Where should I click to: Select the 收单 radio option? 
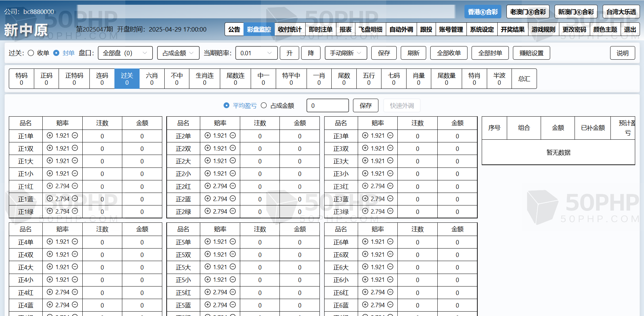coord(31,53)
